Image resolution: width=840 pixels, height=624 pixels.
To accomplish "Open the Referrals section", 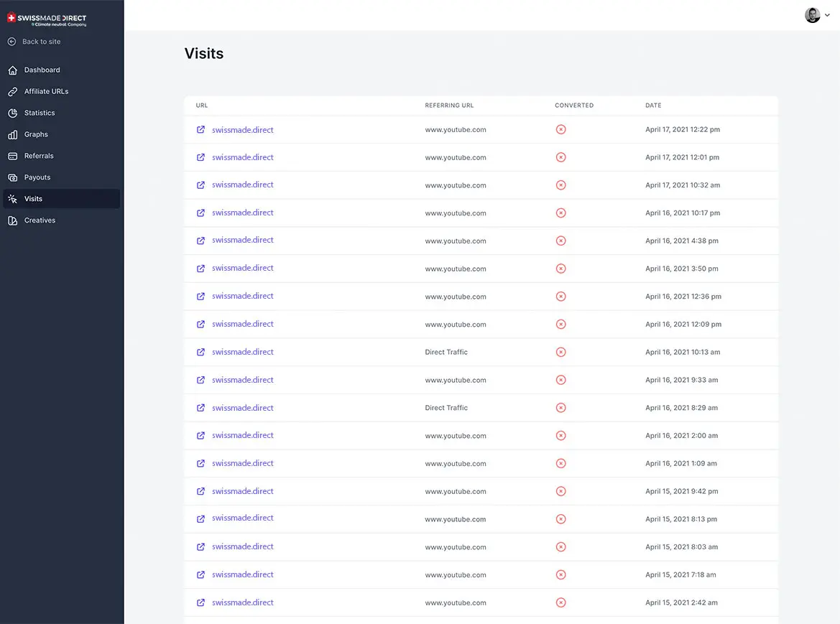I will [x=39, y=156].
